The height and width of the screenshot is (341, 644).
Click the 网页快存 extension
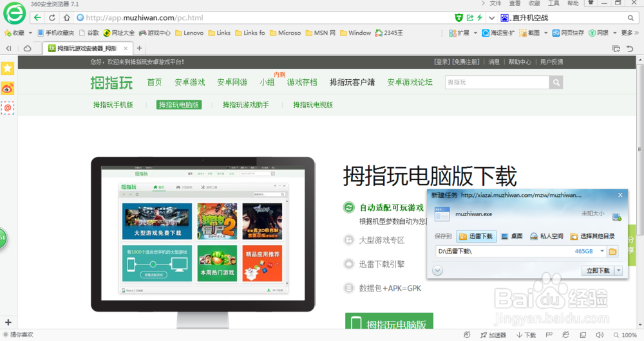(568, 33)
